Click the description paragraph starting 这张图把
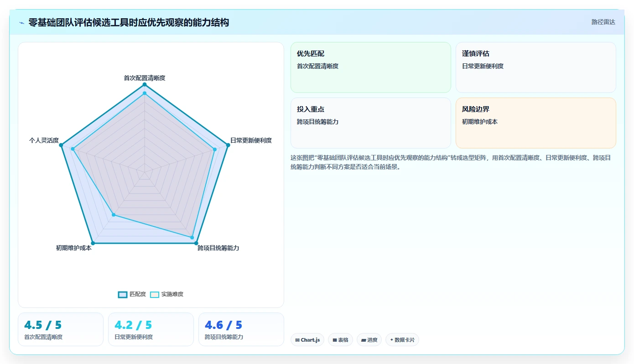634x364 pixels. (x=453, y=162)
